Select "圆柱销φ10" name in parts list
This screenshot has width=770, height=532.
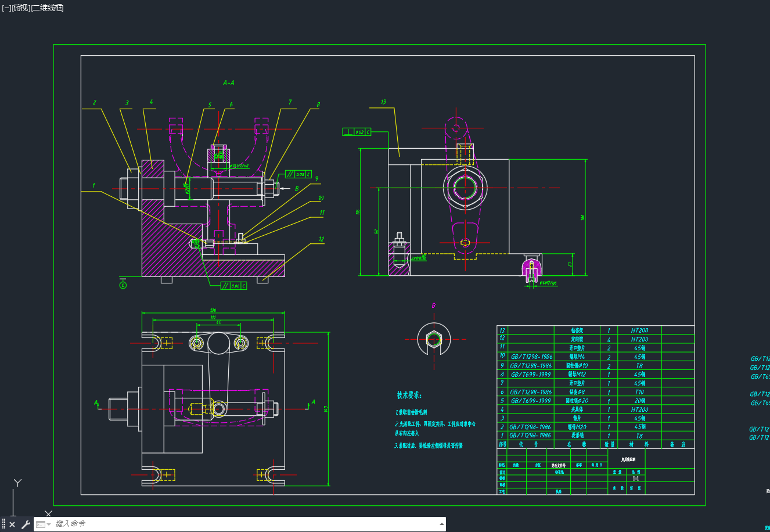click(x=577, y=366)
